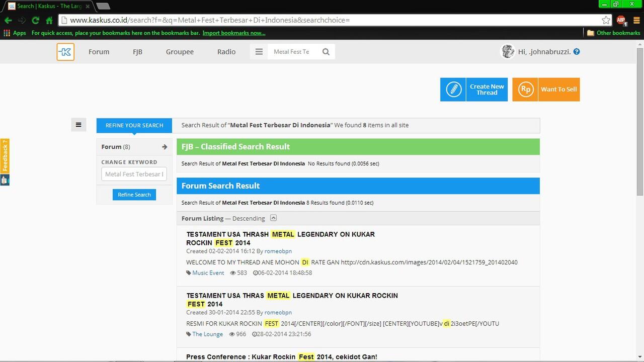This screenshot has height=362, width=644.
Task: Open thread TESTAMENT USA THRASH METAL LEGENDARY
Action: 280,238
